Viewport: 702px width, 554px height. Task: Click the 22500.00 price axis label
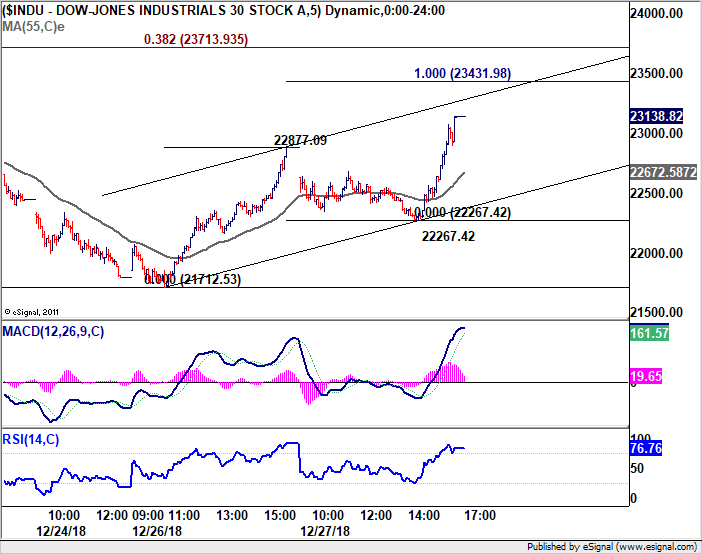click(x=656, y=193)
